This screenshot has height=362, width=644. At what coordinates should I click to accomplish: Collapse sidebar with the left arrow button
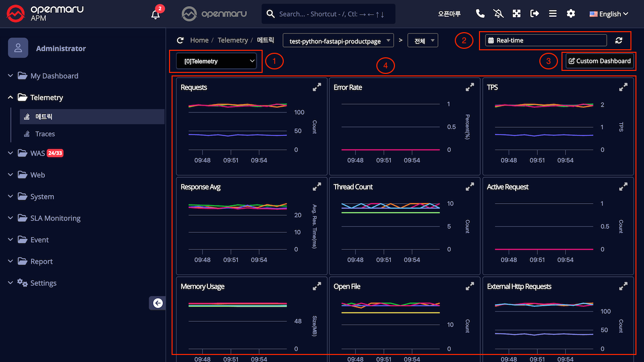[158, 303]
